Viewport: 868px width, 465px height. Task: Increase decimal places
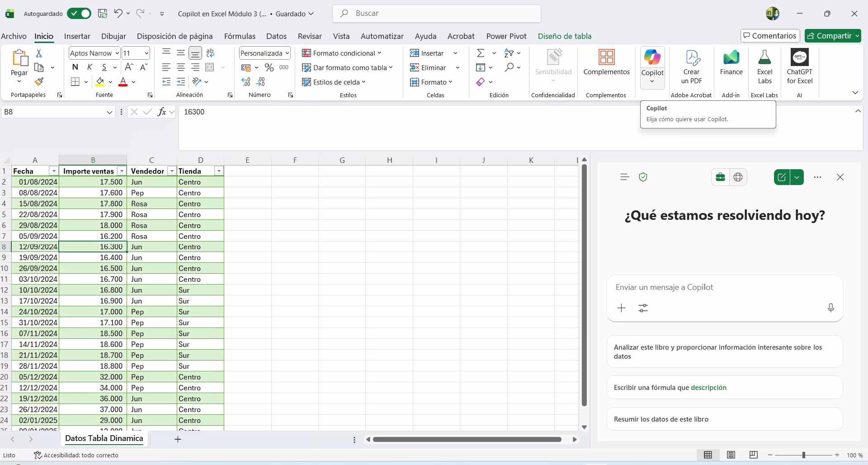pyautogui.click(x=246, y=82)
